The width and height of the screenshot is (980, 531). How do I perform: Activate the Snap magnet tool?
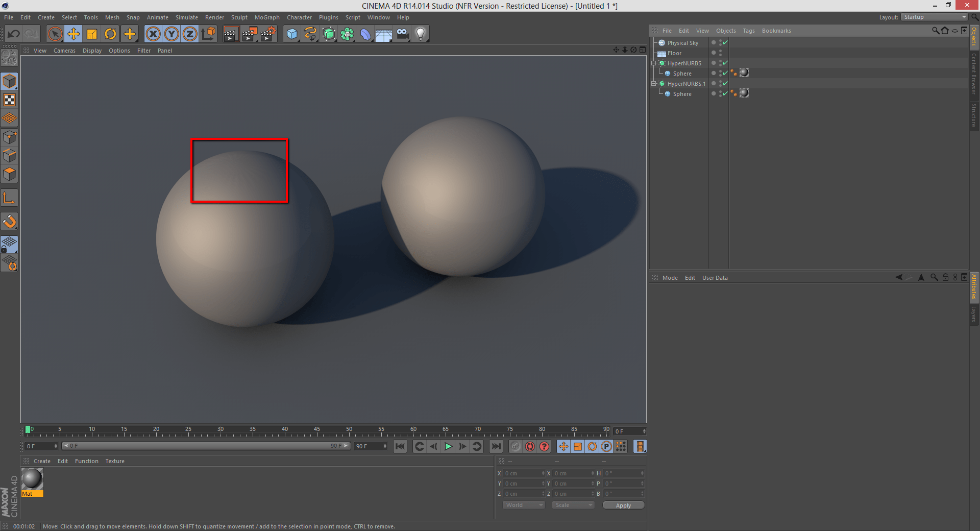9,221
